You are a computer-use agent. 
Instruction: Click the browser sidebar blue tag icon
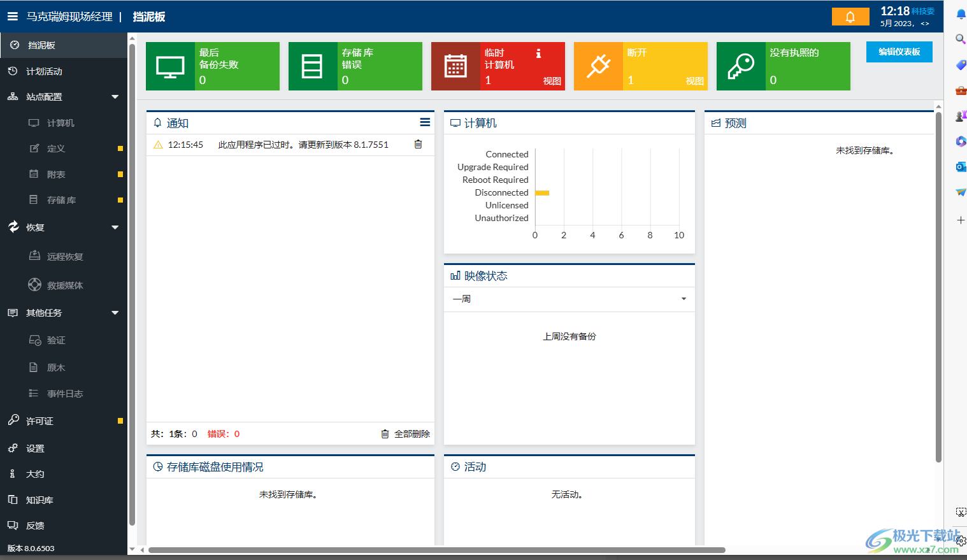click(961, 65)
